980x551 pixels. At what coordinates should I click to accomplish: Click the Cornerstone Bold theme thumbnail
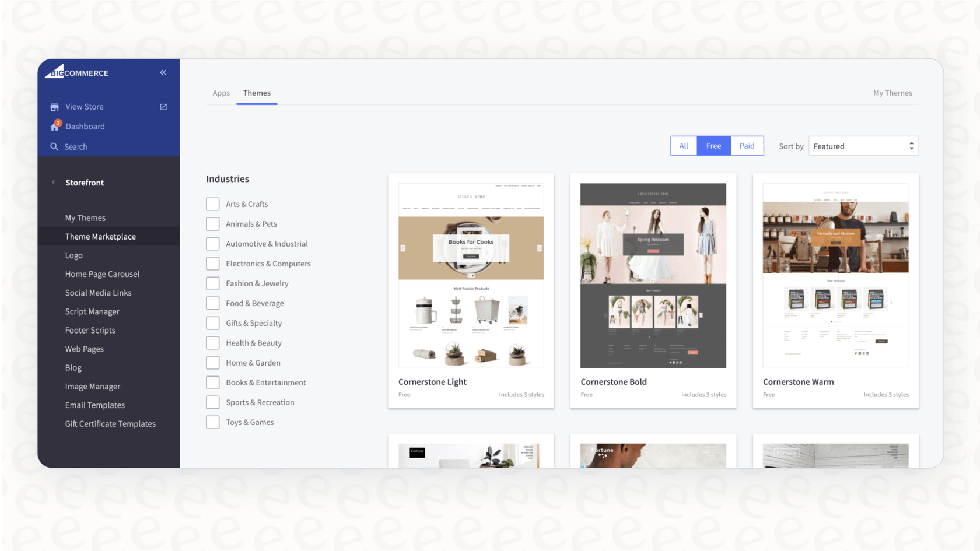[653, 275]
